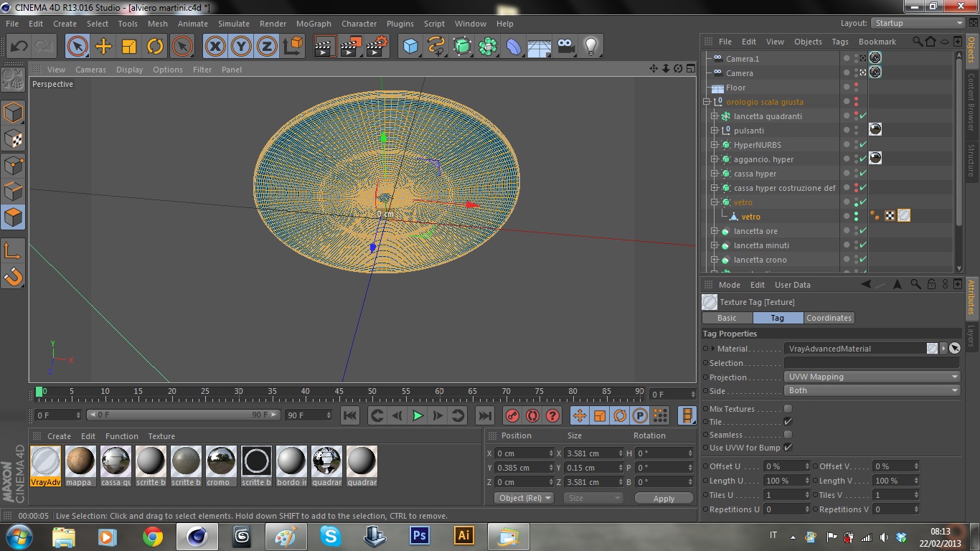This screenshot has height=551, width=980.
Task: Open the MoGraph menu
Action: 314,24
